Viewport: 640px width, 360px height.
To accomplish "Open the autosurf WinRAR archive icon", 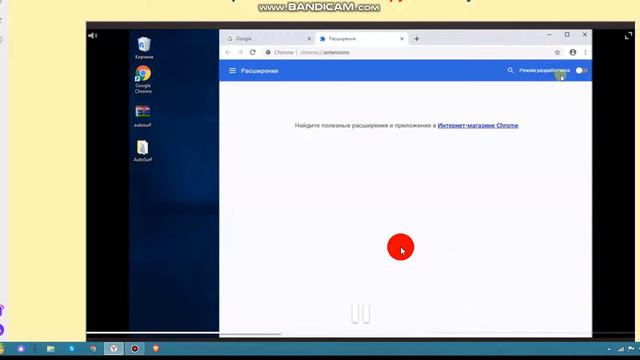I will pos(142,116).
